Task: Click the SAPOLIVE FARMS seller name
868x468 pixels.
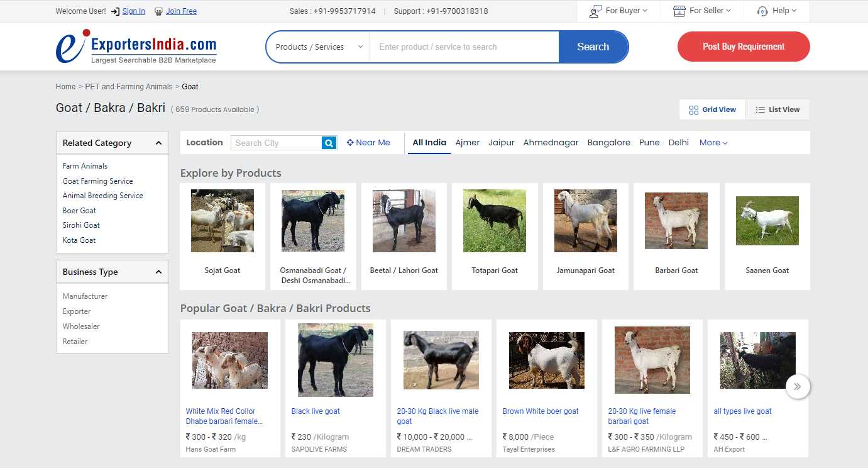Action: pyautogui.click(x=319, y=450)
